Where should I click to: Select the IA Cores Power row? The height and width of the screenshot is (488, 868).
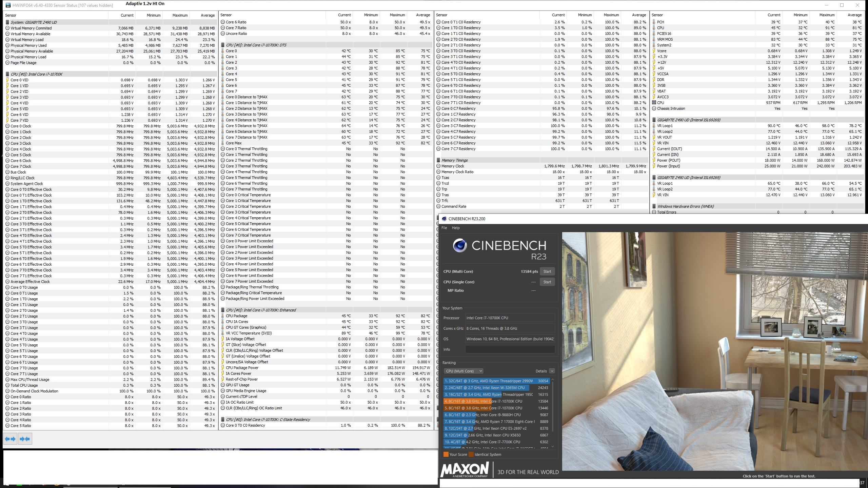326,373
